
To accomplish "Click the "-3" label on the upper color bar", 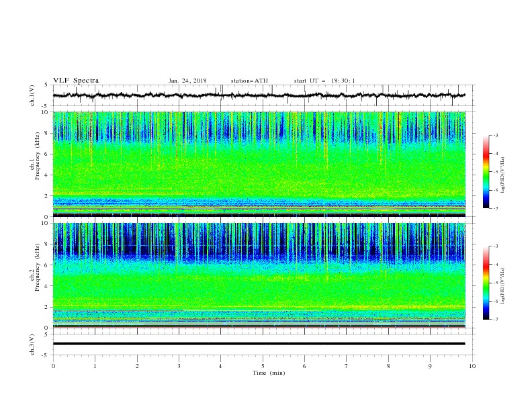I will click(496, 135).
